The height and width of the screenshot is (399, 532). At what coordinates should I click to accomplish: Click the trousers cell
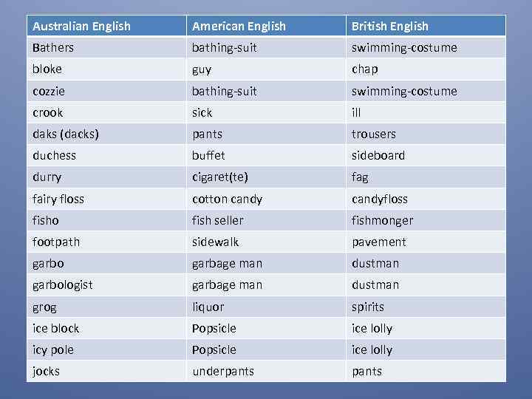point(373,134)
